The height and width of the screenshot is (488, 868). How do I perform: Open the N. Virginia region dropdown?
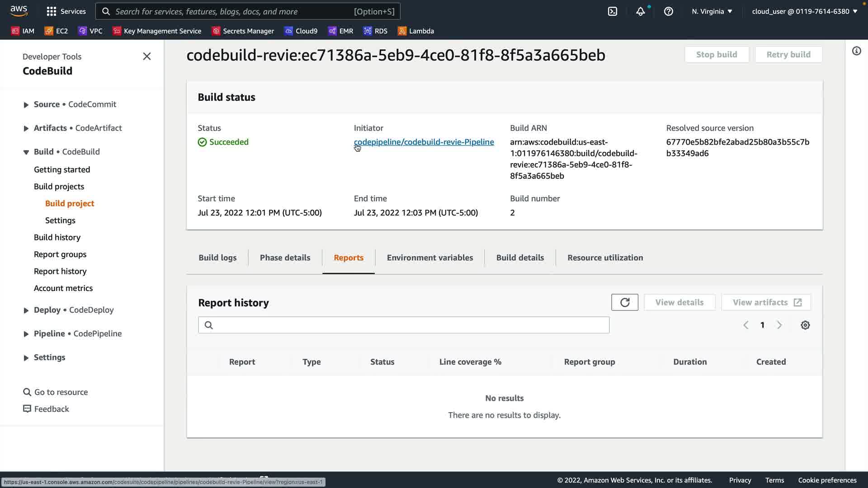712,11
